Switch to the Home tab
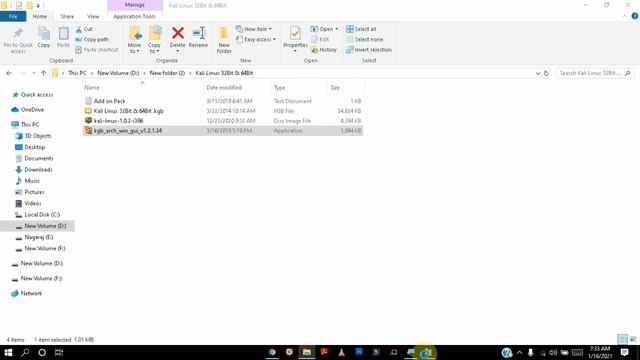 (40, 16)
